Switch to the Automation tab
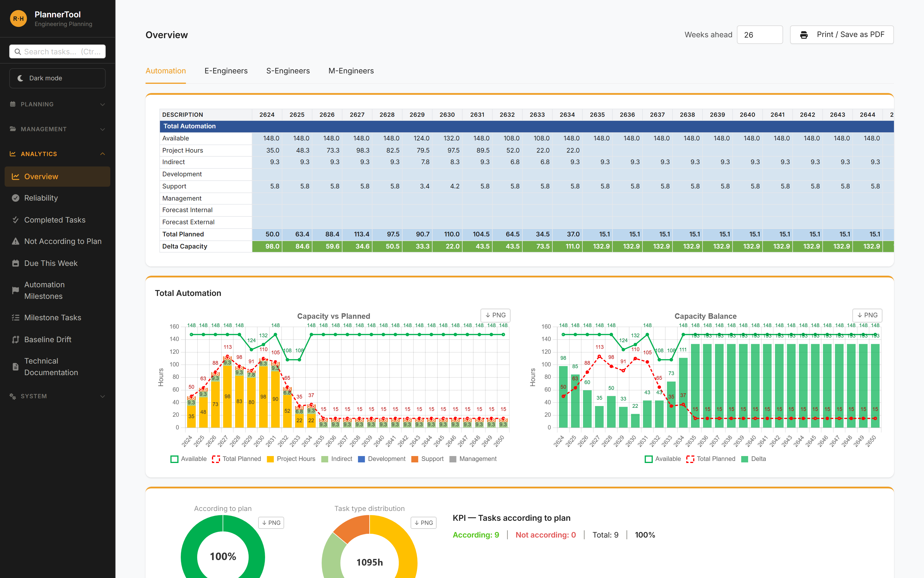This screenshot has height=578, width=924. tap(166, 71)
